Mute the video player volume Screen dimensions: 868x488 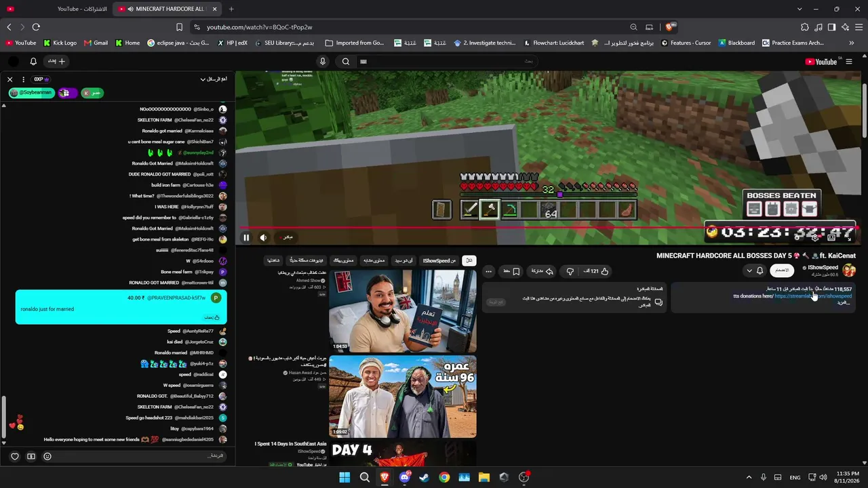pos(264,237)
